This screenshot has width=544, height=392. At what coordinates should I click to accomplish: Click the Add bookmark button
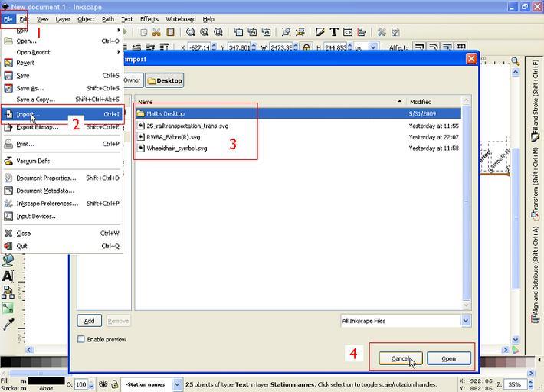tap(89, 321)
